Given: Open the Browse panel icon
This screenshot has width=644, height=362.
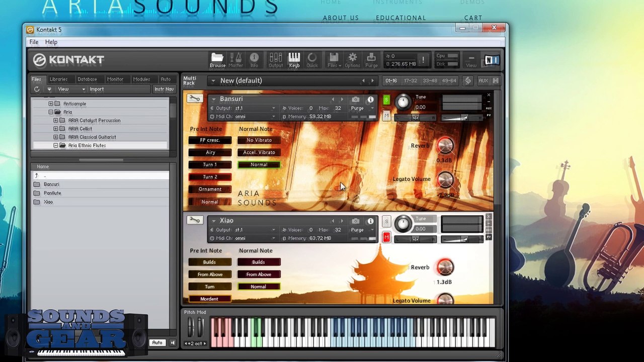Looking at the screenshot, I should point(217,60).
